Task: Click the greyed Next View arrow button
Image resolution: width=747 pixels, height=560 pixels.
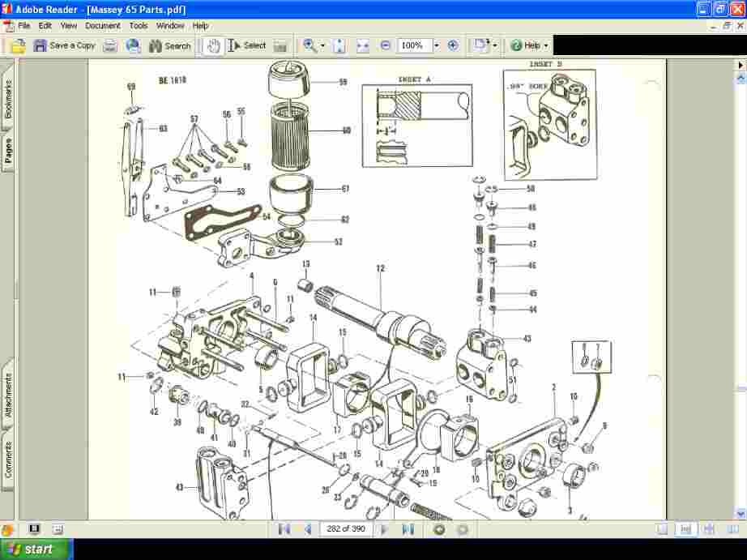Action: 463,529
